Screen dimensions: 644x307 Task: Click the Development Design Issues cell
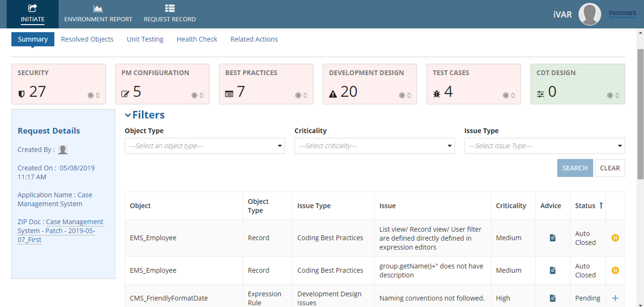pos(329,298)
